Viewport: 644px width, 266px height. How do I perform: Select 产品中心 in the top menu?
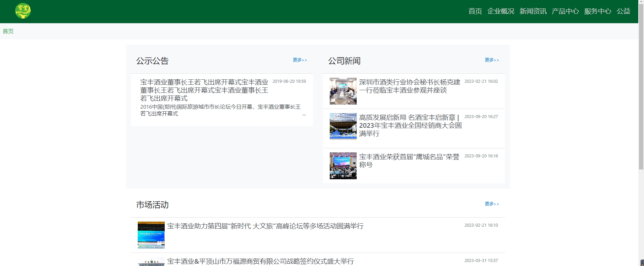[x=565, y=11]
